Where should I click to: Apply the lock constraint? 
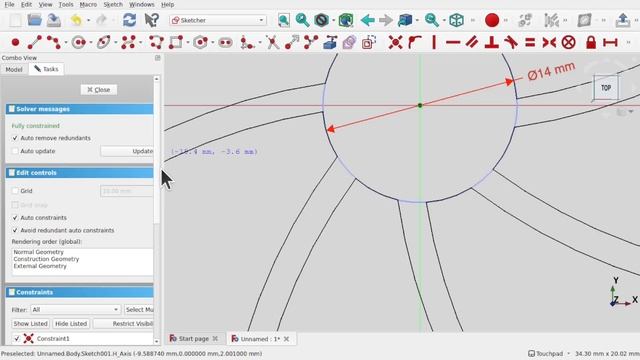coord(591,42)
